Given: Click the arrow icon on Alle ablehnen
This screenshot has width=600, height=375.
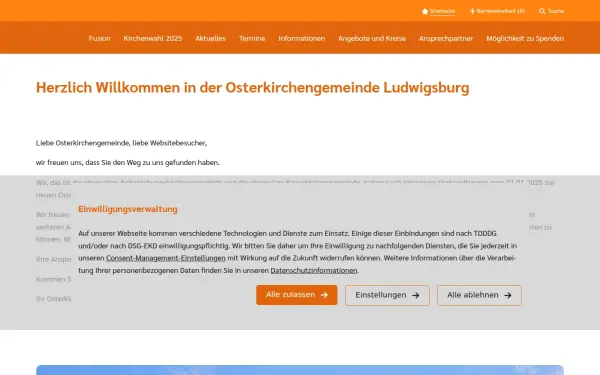Looking at the screenshot, I should [x=508, y=295].
